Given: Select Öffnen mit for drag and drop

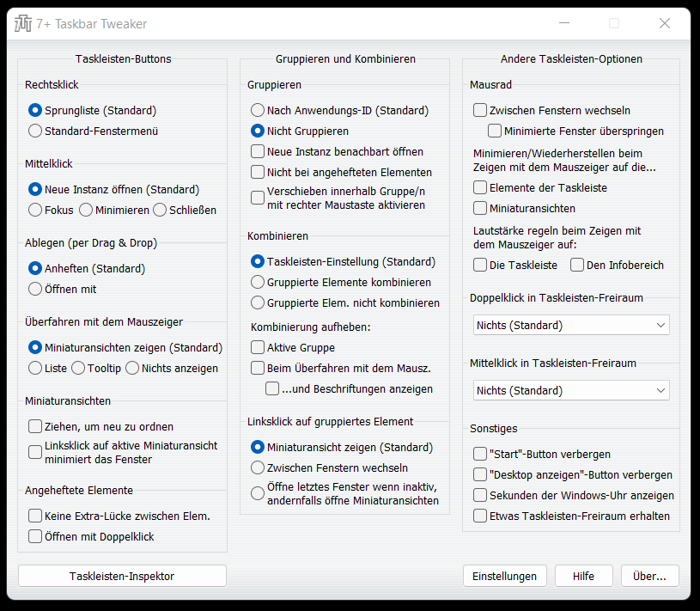Looking at the screenshot, I should 35,289.
